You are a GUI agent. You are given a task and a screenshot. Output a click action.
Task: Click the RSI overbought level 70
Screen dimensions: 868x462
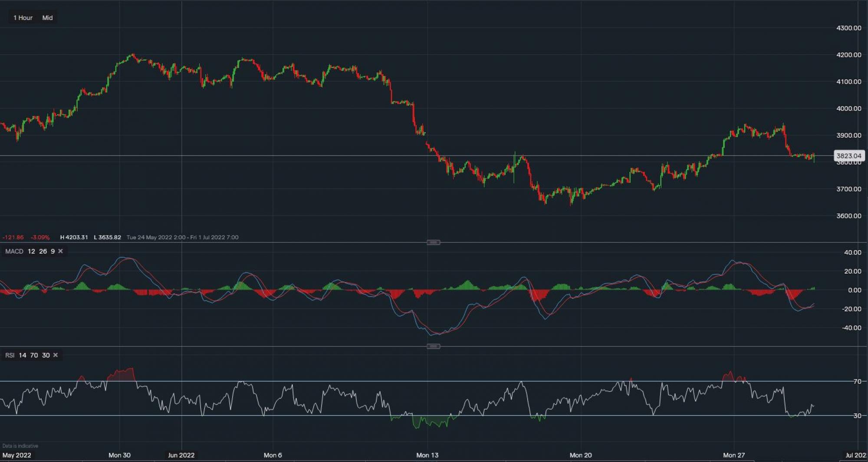(34, 355)
